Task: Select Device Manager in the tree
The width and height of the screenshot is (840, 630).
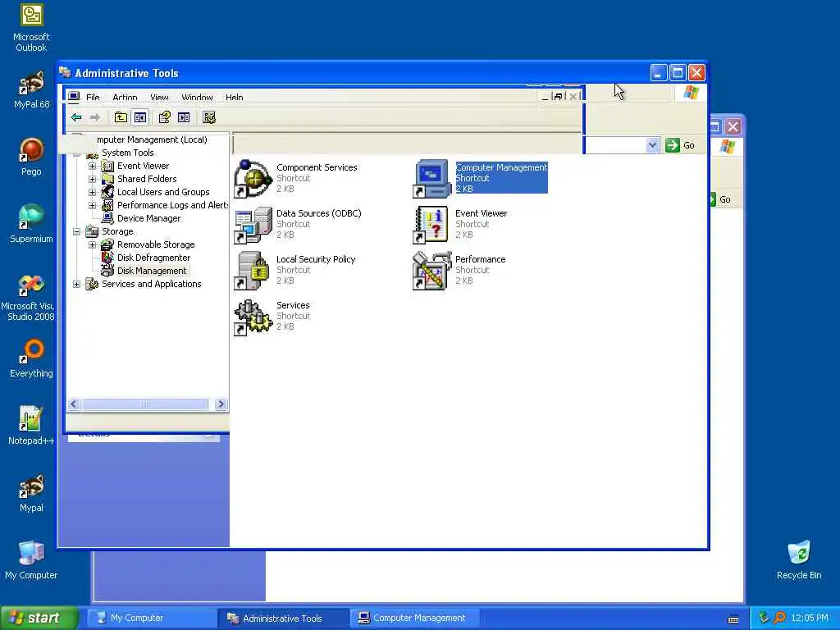Action: tap(148, 218)
